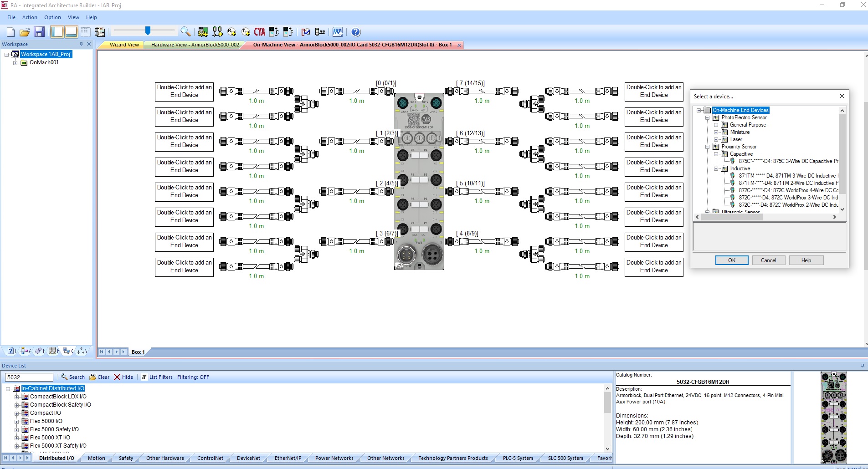Click the workspace networked computers tab icon
The width and height of the screenshot is (868, 469).
click(68, 351)
